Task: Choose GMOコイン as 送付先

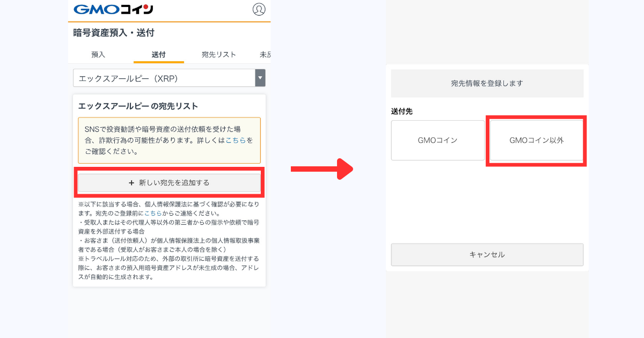Action: click(x=437, y=140)
